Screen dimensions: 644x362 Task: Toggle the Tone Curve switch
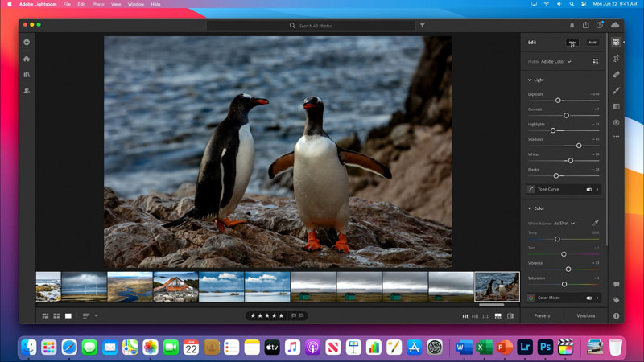pos(589,189)
